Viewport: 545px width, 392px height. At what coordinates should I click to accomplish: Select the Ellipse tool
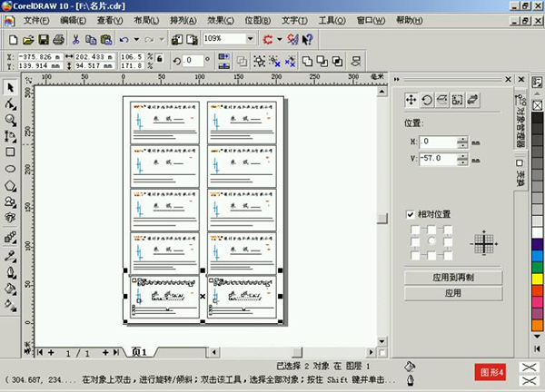coord(10,168)
